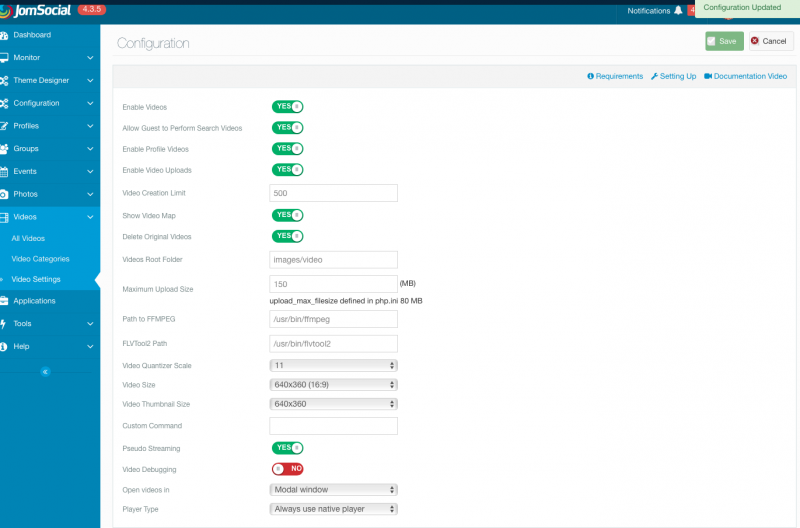Click the Notifications text link
Screen dimensions: 800x528
click(x=648, y=11)
